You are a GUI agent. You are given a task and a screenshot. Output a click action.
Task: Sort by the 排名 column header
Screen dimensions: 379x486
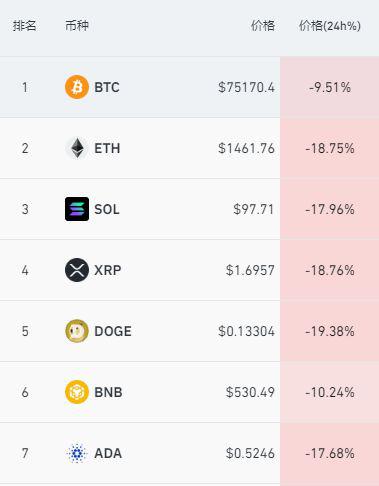click(24, 26)
